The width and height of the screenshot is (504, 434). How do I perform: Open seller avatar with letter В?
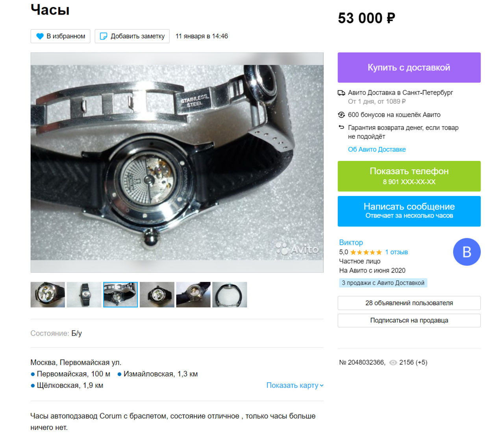(467, 252)
